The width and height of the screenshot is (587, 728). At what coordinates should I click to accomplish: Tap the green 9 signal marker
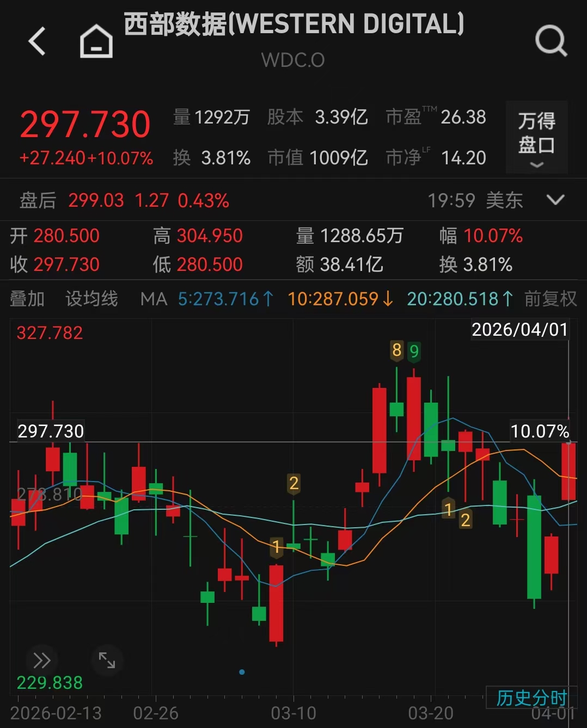click(x=414, y=351)
